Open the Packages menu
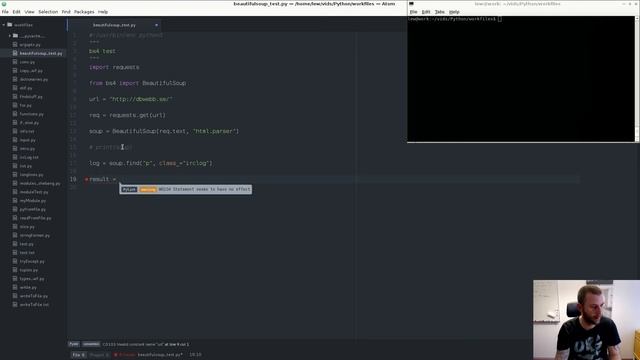This screenshot has width=640, height=360. pyautogui.click(x=84, y=12)
